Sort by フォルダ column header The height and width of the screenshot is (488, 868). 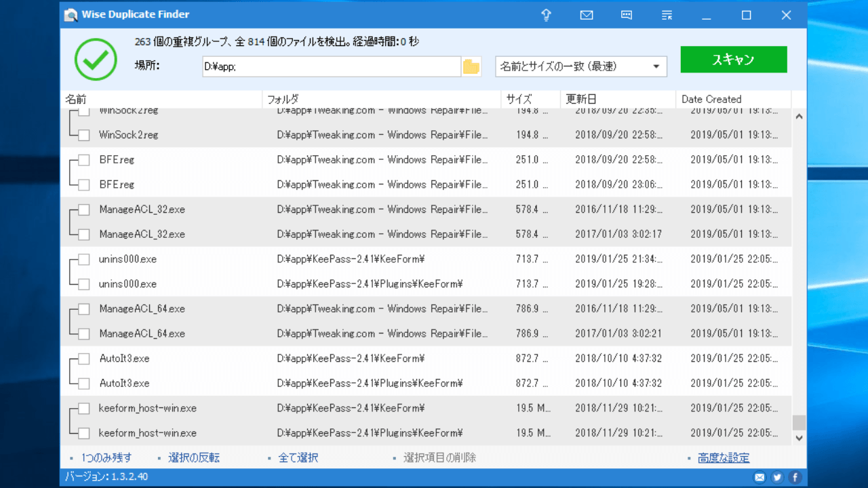(x=382, y=99)
